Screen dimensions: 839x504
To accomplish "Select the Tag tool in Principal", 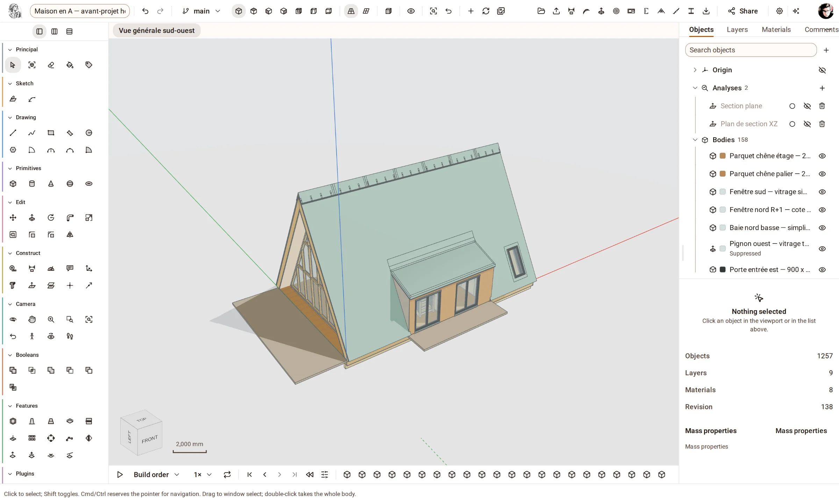I will 89,65.
